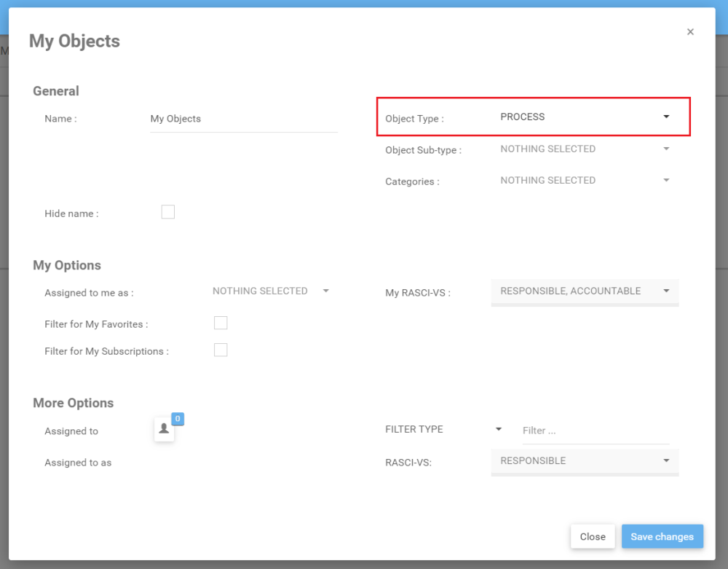Click the Save changes button
The height and width of the screenshot is (569, 728).
[662, 537]
